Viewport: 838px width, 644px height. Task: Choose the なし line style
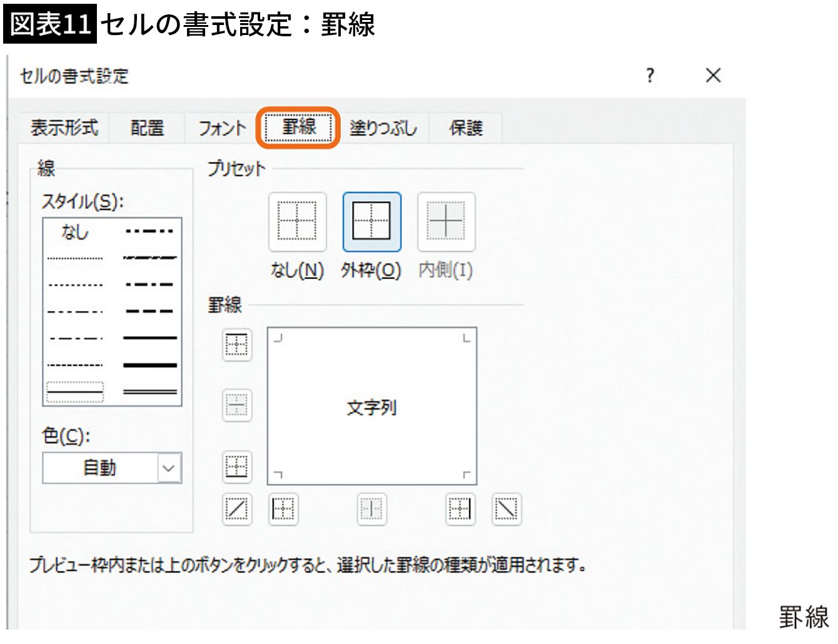click(x=75, y=233)
